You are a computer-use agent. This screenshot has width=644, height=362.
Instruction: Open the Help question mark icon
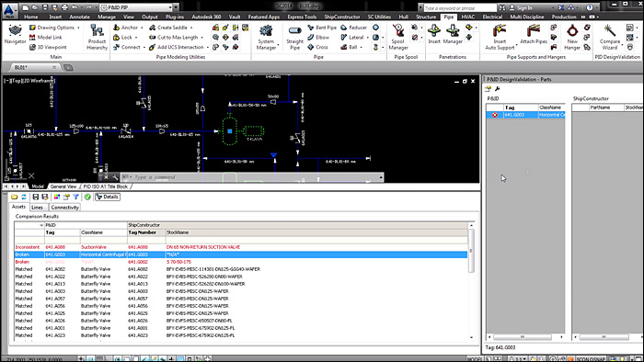pos(590,7)
